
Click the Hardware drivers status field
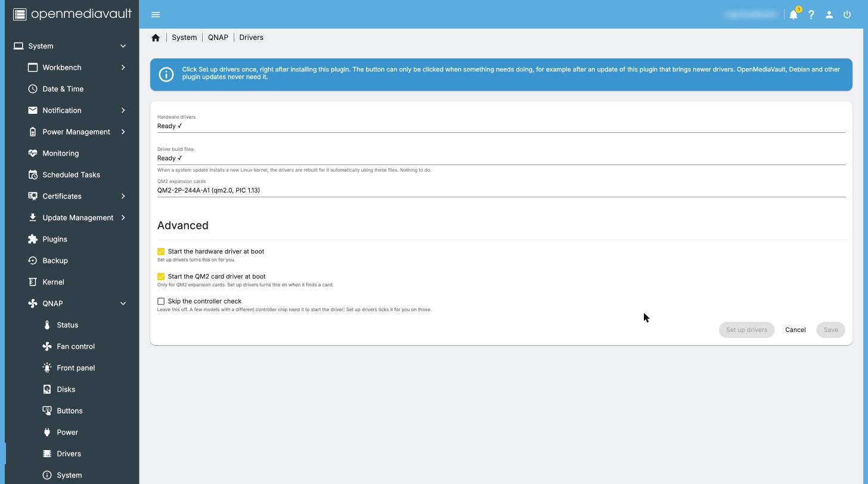click(x=501, y=122)
